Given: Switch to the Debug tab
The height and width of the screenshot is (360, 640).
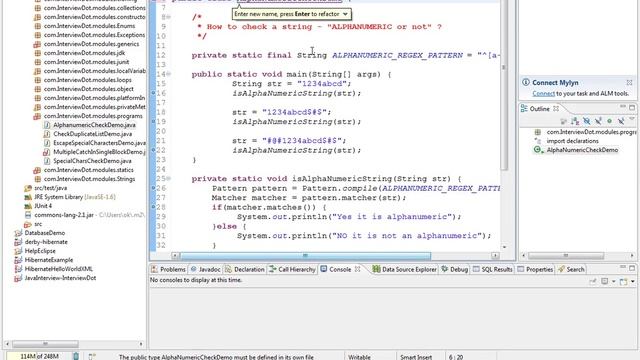Looking at the screenshot, I should [x=455, y=269].
